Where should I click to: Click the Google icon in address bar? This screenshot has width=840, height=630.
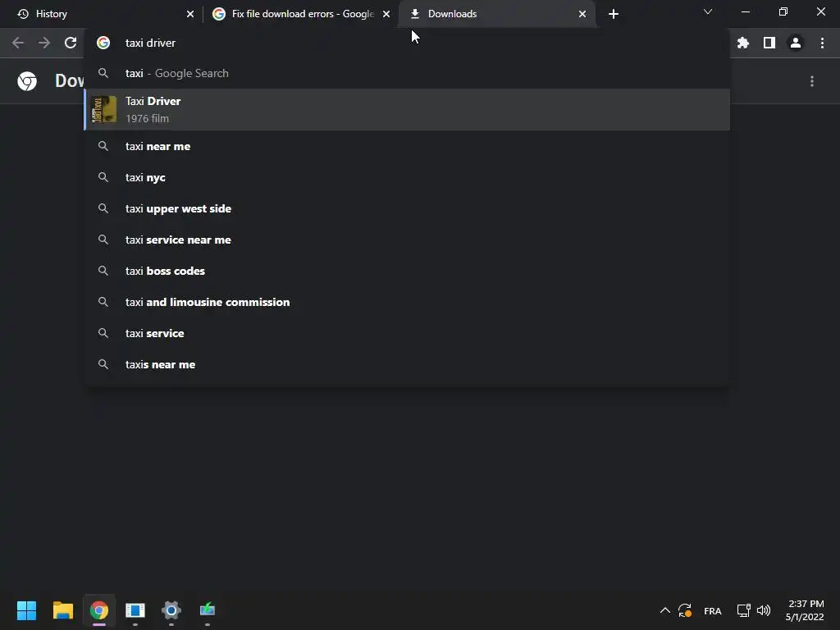click(103, 43)
